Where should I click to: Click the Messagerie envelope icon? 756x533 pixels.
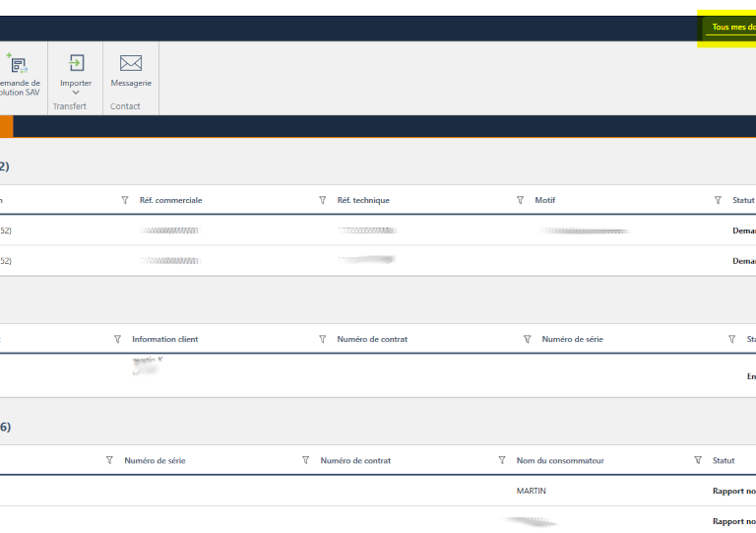click(131, 63)
